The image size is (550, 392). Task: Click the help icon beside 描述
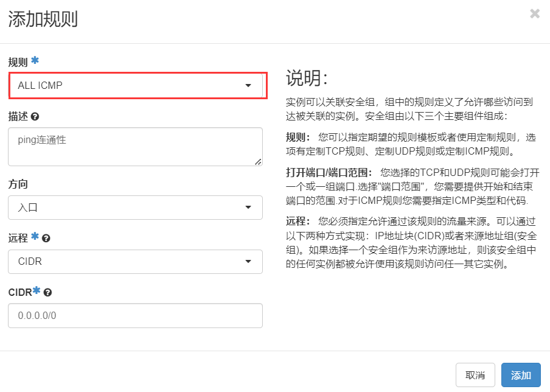[x=35, y=116]
